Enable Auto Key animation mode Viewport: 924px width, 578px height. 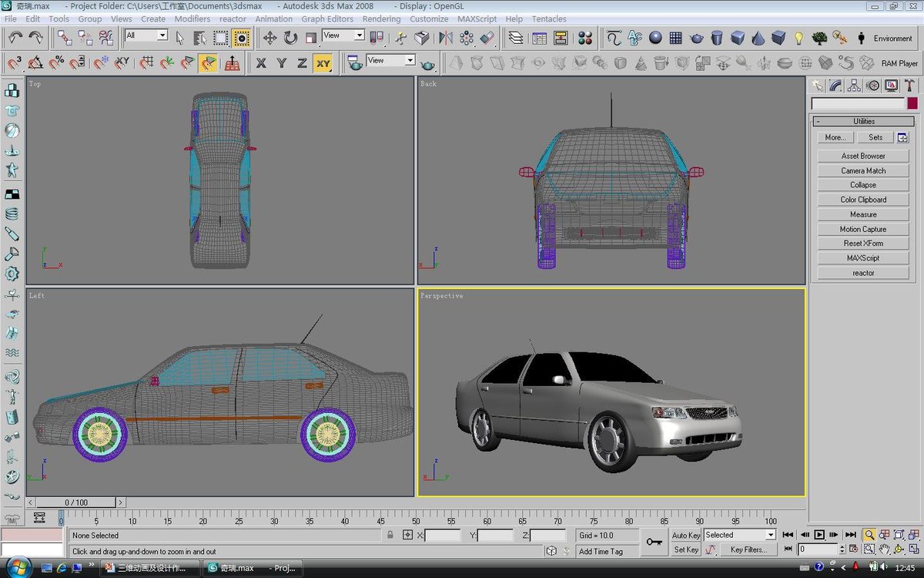(x=687, y=535)
